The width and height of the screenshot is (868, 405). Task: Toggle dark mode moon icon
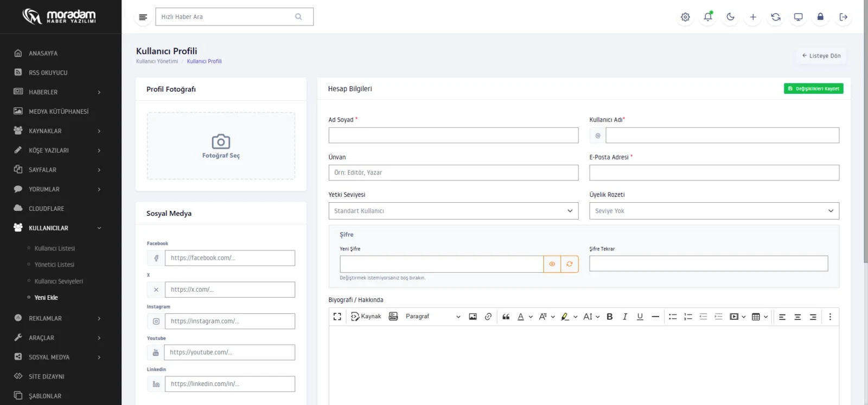click(x=730, y=17)
